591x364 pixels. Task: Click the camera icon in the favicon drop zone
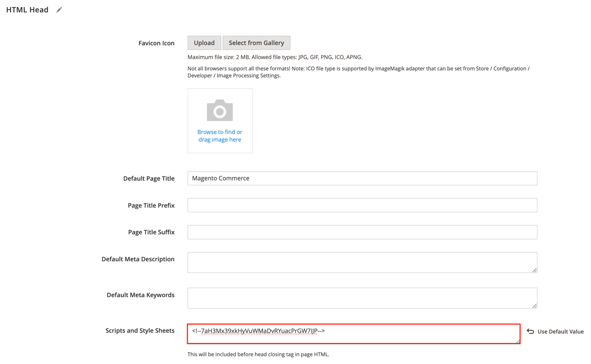pyautogui.click(x=219, y=109)
